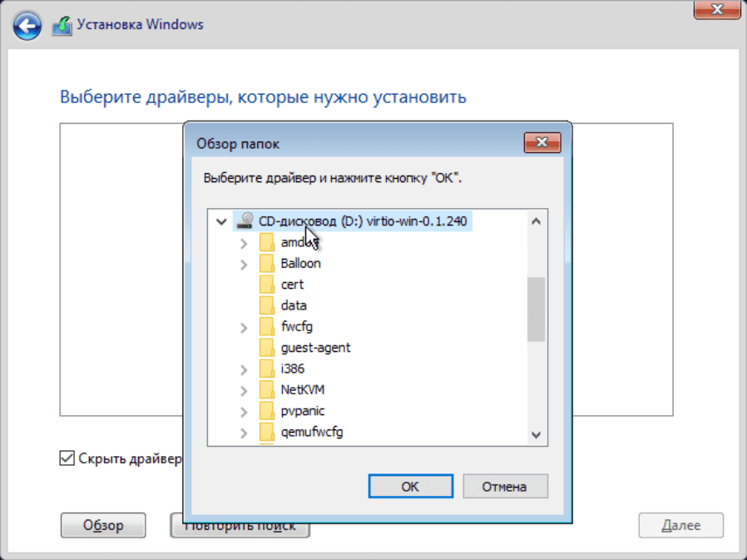The image size is (747, 560).
Task: Toggle the 'Скрыть драйверы' checkbox
Action: coord(67,458)
